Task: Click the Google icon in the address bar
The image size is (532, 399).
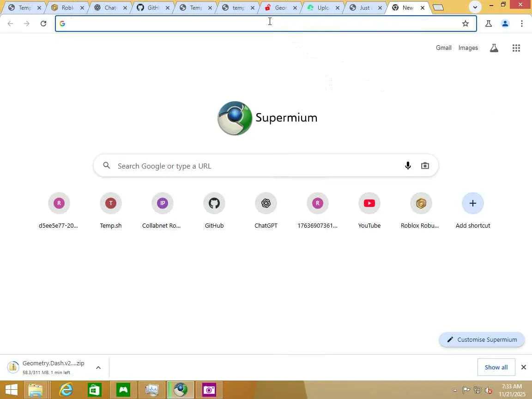Action: click(62, 24)
